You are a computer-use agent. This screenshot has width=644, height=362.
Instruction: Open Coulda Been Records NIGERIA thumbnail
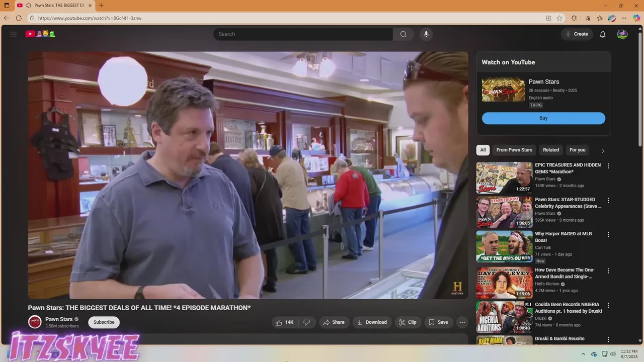[x=504, y=317]
